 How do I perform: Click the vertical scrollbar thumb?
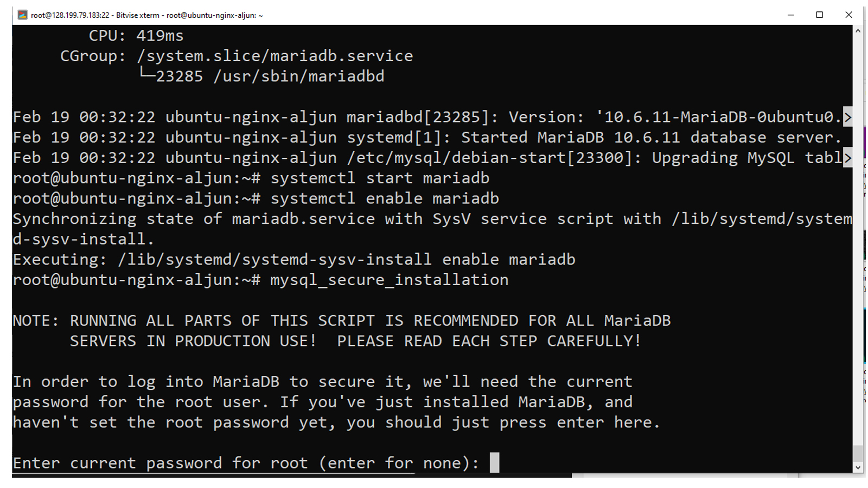point(858,453)
